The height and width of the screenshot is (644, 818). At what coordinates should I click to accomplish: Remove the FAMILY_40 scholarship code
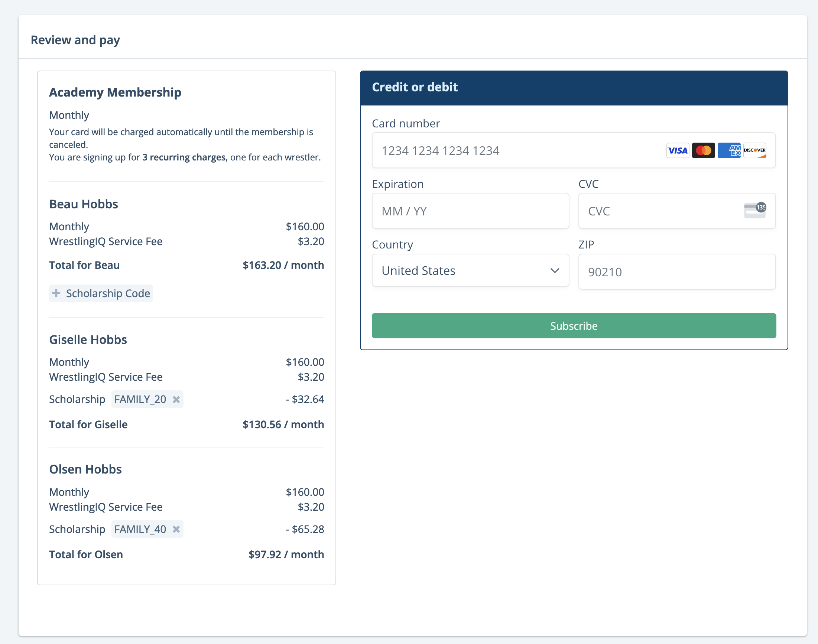[176, 529]
